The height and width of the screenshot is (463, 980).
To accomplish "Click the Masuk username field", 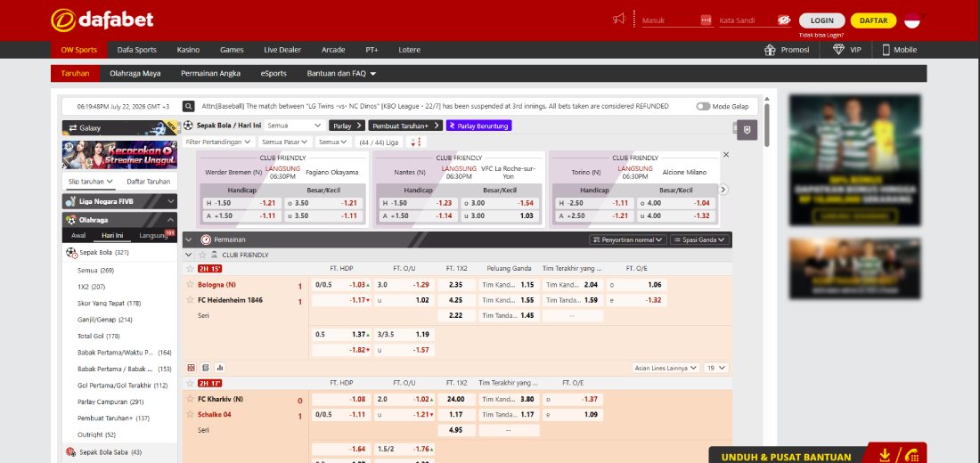I will point(671,20).
